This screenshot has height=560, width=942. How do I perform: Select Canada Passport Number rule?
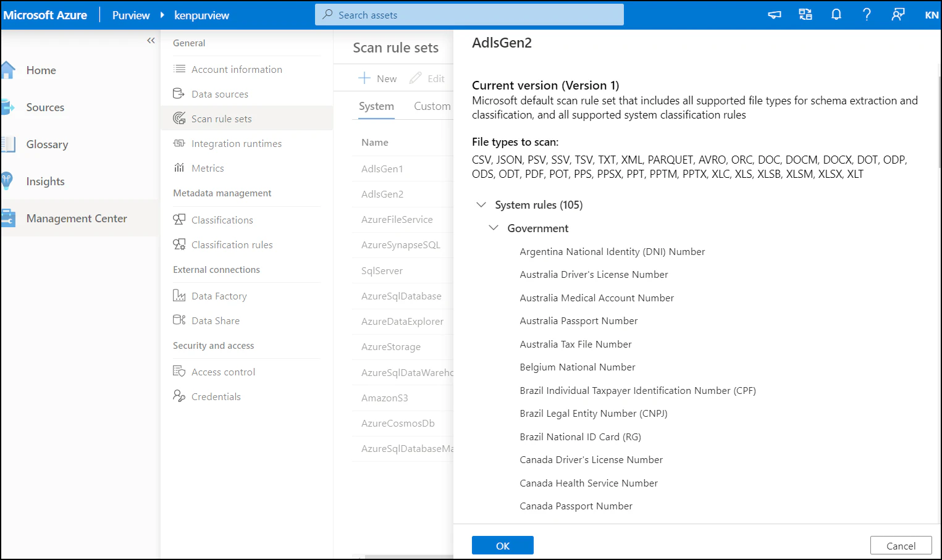(x=576, y=506)
